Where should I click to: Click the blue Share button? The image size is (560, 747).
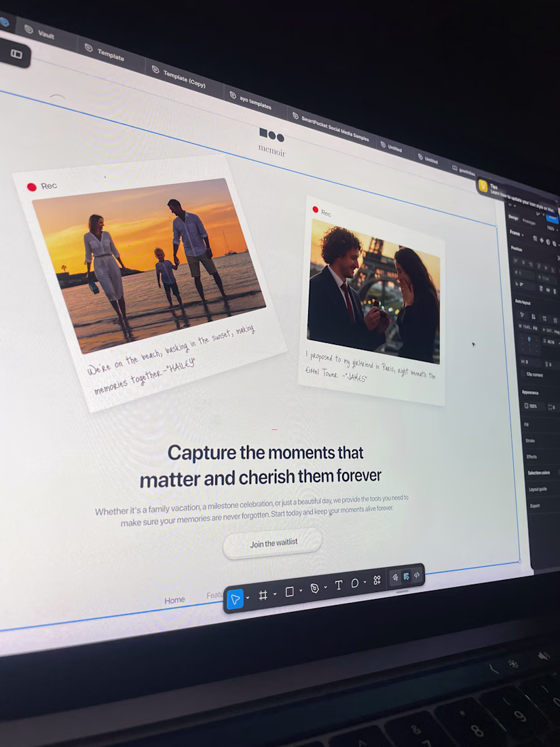(x=553, y=218)
